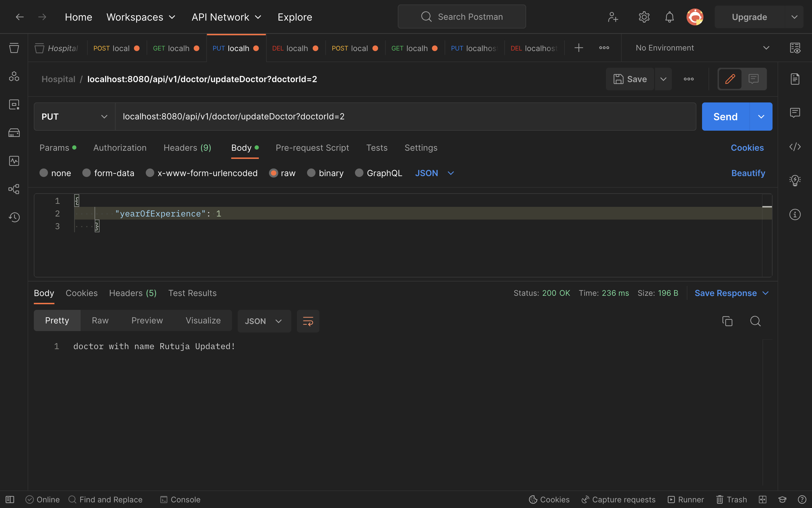Image resolution: width=812 pixels, height=508 pixels.
Task: Click the invite collaborators icon
Action: pyautogui.click(x=613, y=17)
